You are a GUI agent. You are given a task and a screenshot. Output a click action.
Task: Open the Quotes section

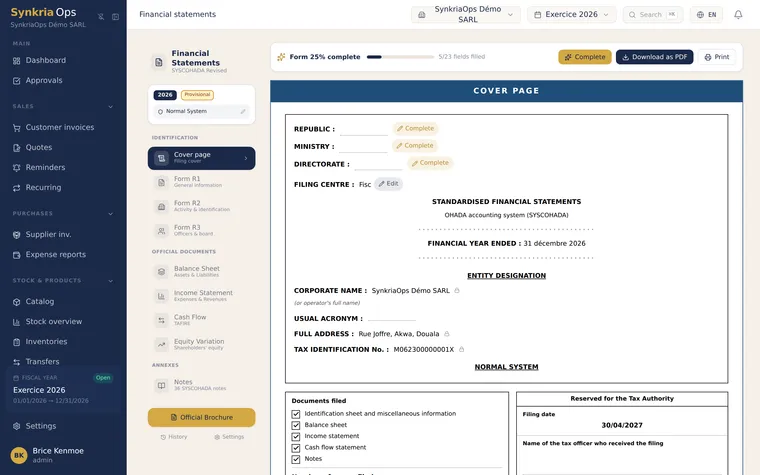[39, 147]
